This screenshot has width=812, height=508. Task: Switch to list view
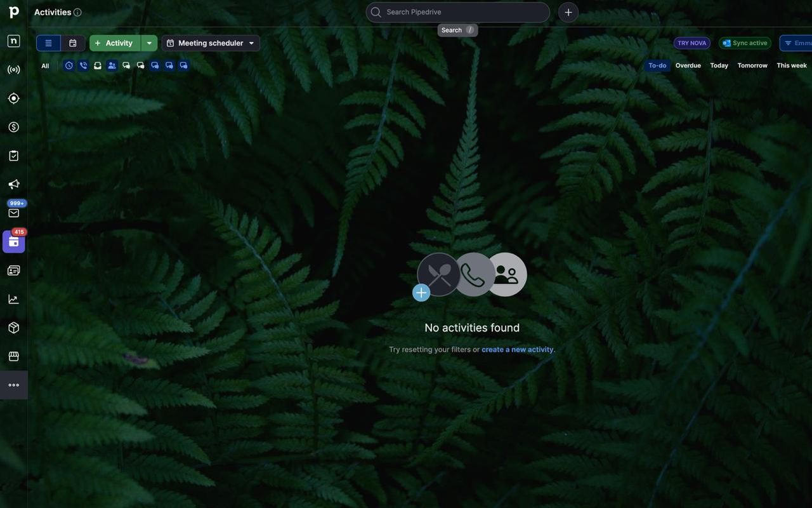(x=48, y=43)
